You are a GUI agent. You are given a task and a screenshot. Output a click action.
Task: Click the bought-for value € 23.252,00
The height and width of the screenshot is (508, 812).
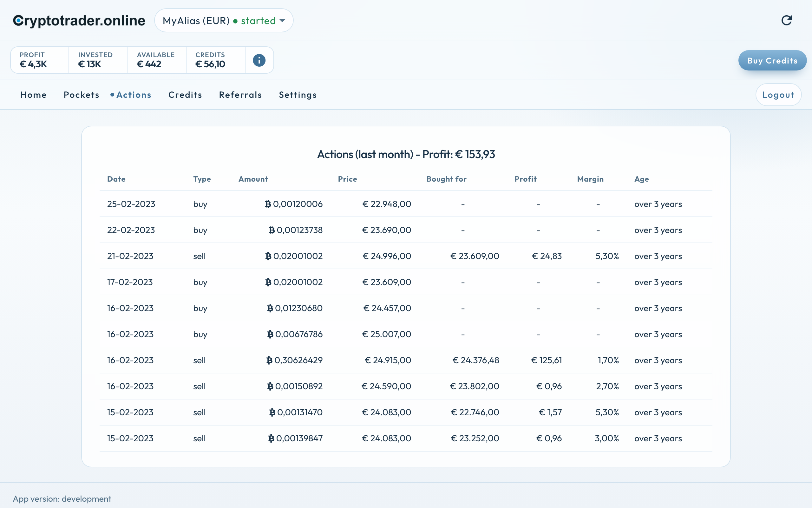[x=475, y=438]
